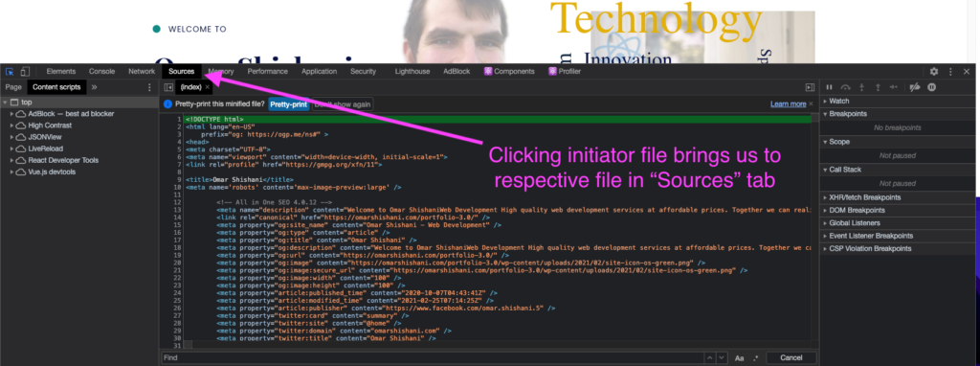Open the Lighthouse tab
This screenshot has width=980, height=366.
point(412,71)
